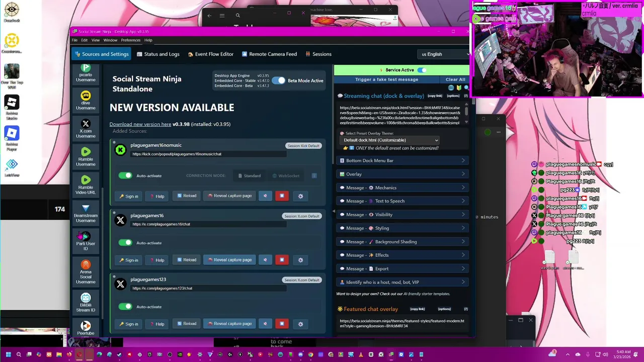The image size is (644, 362).
Task: Expand Message - Styling section
Action: (403, 228)
